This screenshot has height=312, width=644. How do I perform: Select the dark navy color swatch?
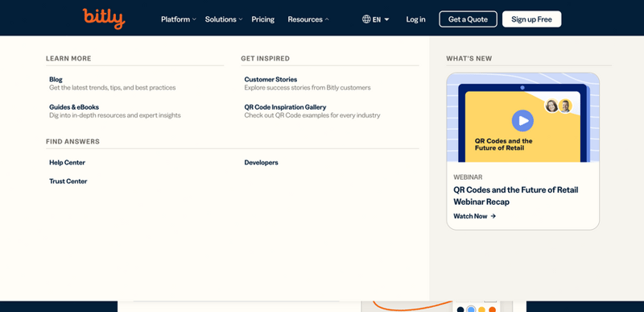(x=460, y=310)
